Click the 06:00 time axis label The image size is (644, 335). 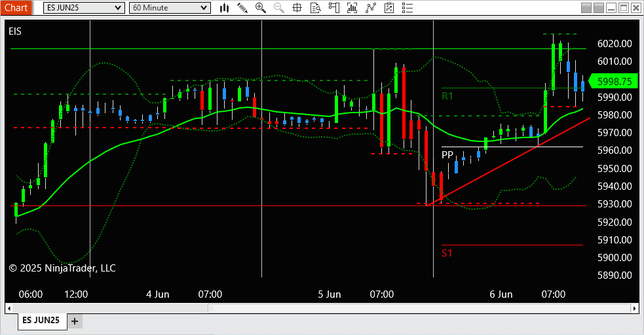pos(30,294)
